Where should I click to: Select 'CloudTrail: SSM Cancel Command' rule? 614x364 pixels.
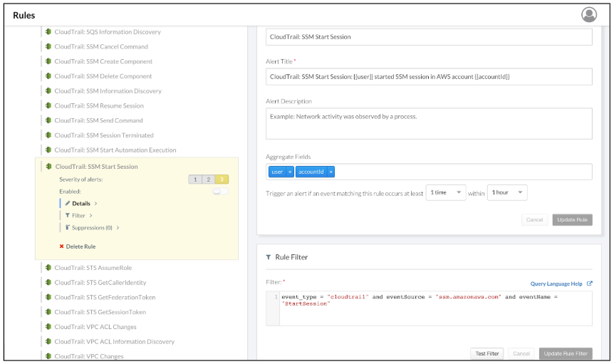(x=101, y=47)
